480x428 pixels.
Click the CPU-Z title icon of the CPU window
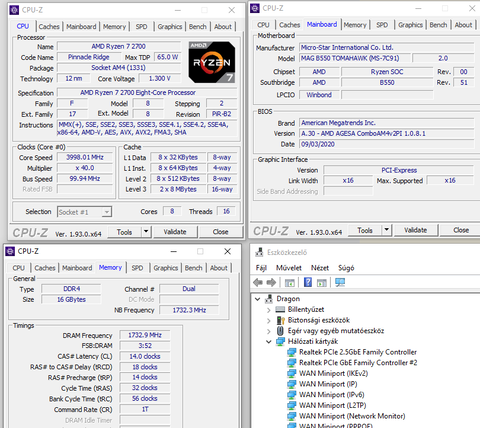[x=14, y=10]
